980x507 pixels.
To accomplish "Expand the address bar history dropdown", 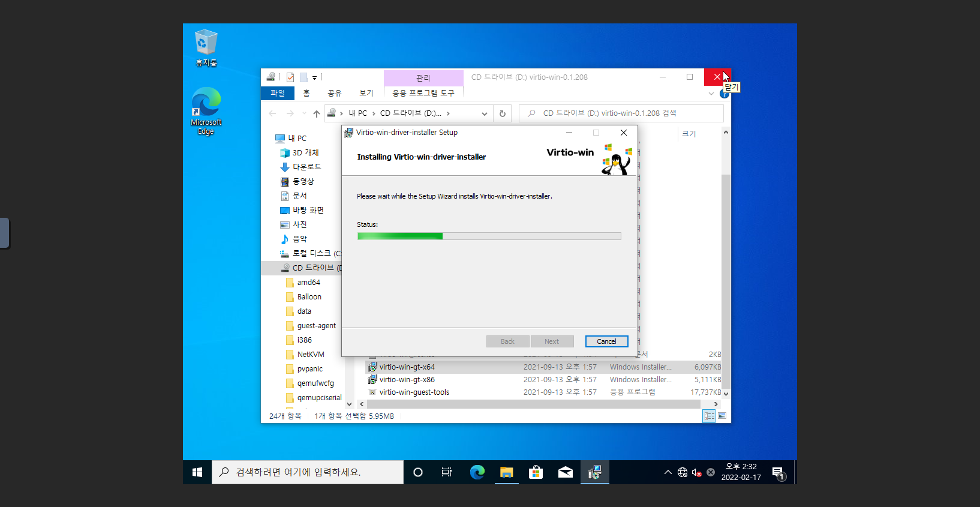I will tap(485, 113).
